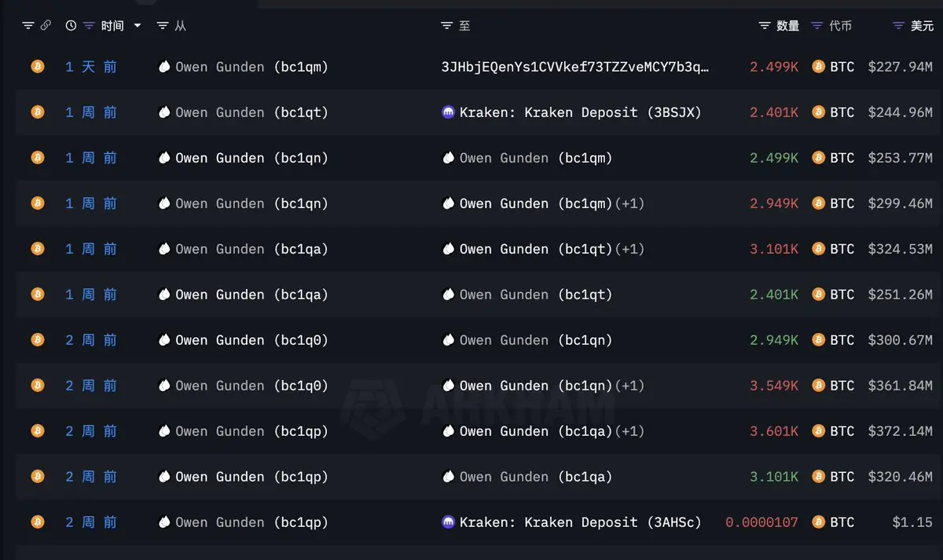
Task: Click the amount 0.0000107
Action: click(x=761, y=522)
